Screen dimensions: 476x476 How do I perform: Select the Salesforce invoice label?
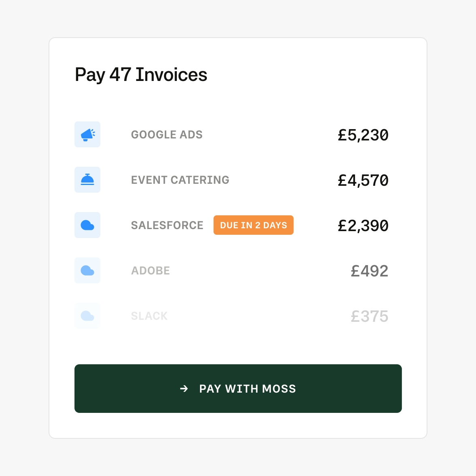coord(167,225)
